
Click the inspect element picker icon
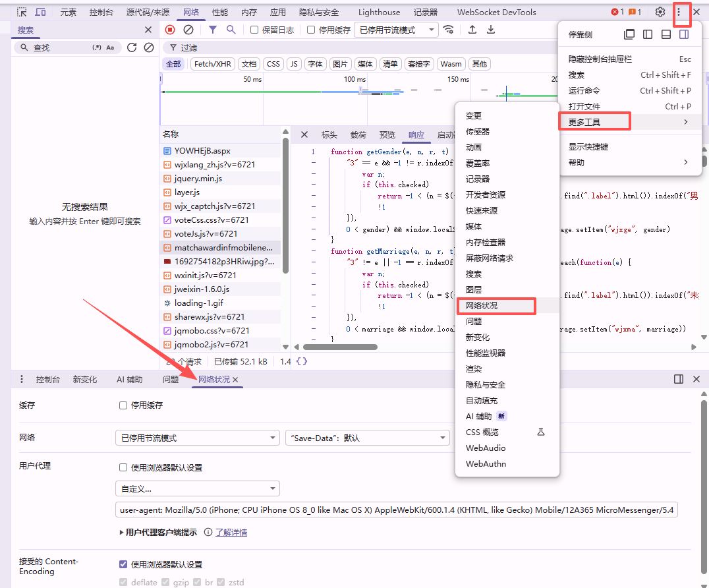click(22, 12)
